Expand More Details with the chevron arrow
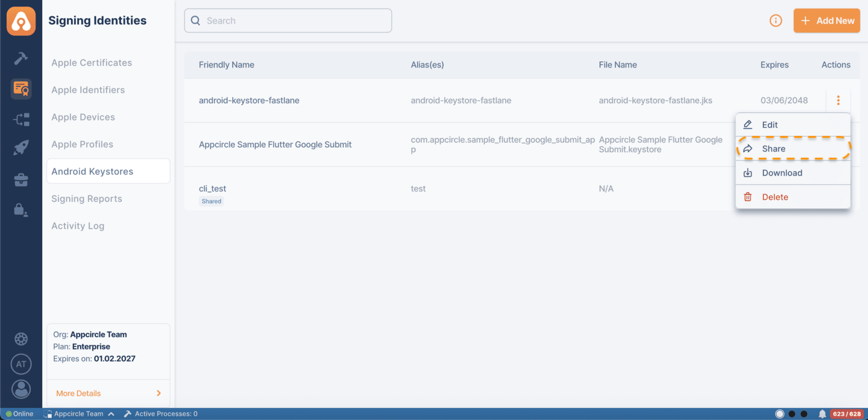This screenshot has height=420, width=868. coord(159,392)
